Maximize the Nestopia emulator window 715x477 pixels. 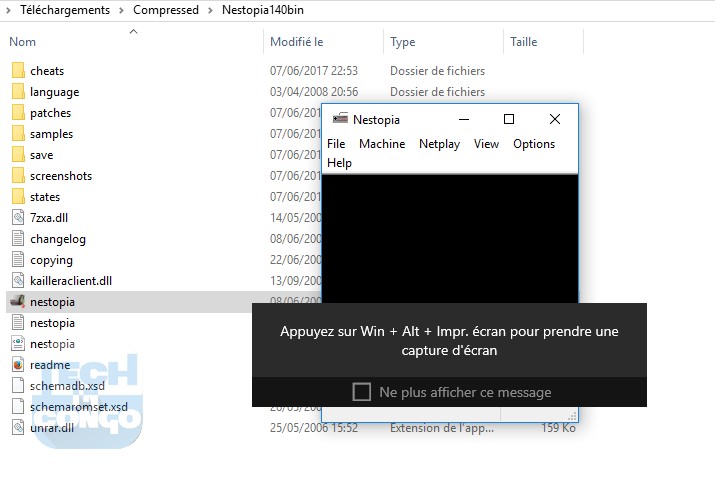[x=509, y=119]
